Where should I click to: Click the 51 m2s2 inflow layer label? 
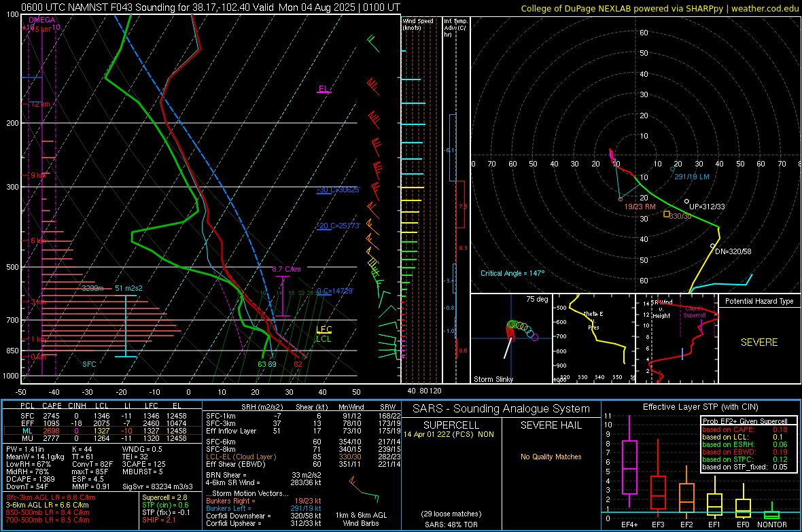[128, 288]
